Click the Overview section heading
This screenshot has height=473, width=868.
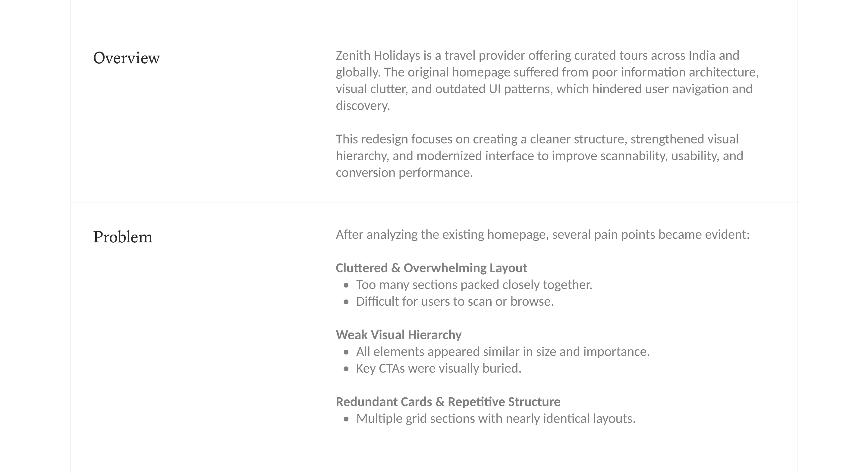tap(126, 58)
